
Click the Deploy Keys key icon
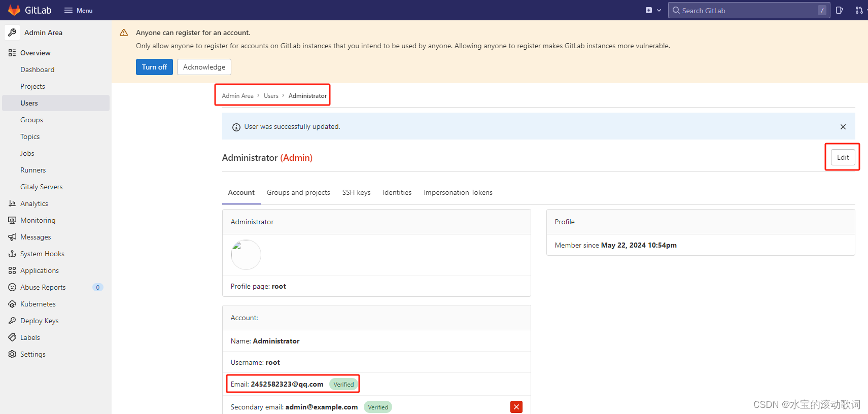12,321
